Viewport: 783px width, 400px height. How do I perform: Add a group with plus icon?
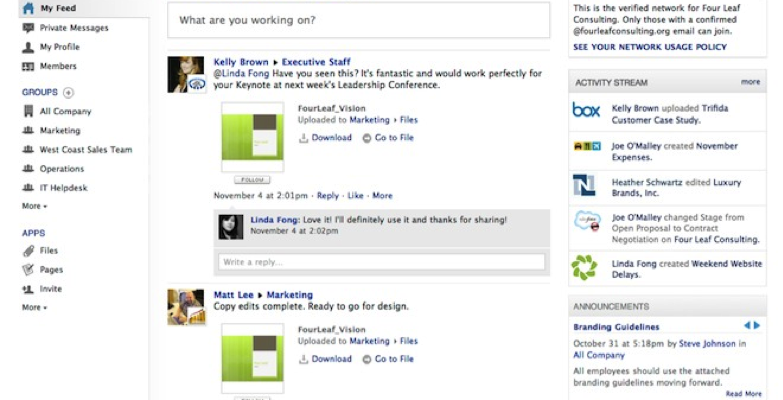(68, 92)
